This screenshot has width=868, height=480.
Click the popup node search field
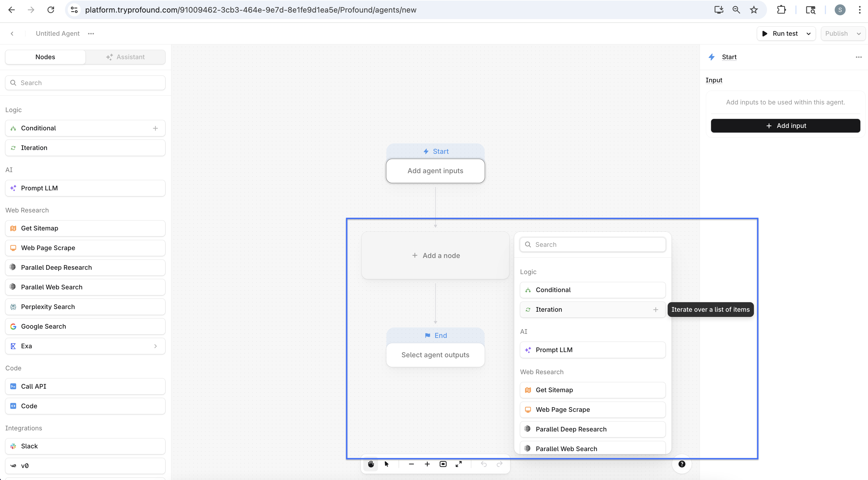[x=593, y=245]
